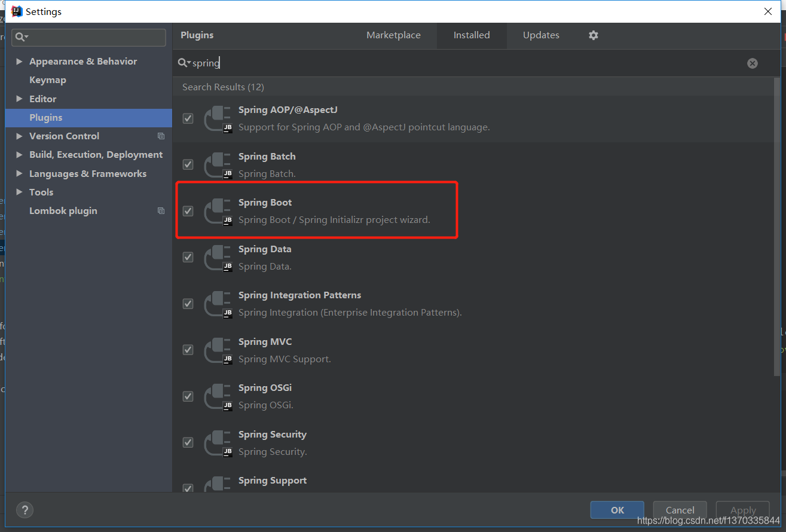Open the plugins gear settings menu
Viewport: 786px width, 532px height.
594,35
